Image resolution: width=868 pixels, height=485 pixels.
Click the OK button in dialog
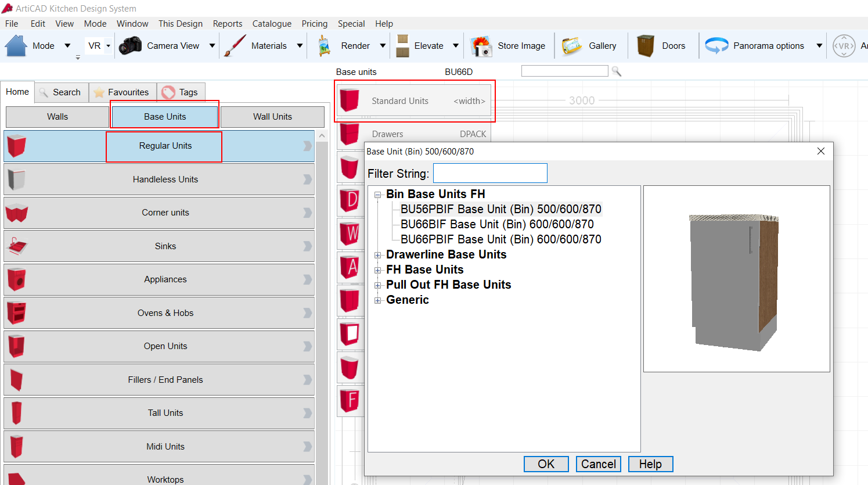546,464
